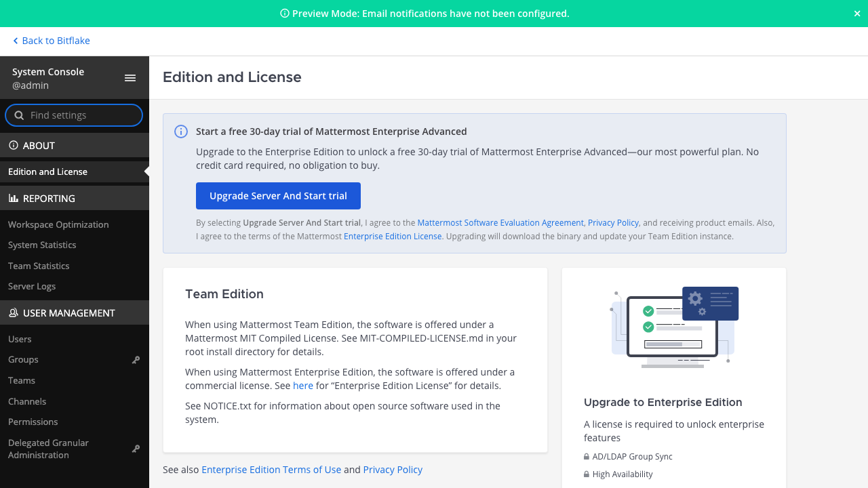Open the System Console hamburger menu

pyautogui.click(x=130, y=78)
